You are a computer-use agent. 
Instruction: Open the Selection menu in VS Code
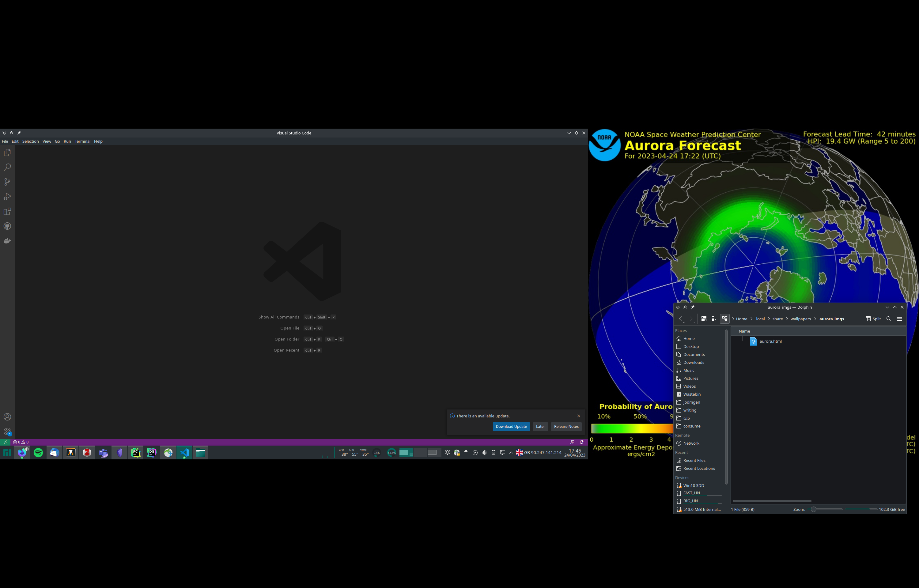pyautogui.click(x=31, y=141)
